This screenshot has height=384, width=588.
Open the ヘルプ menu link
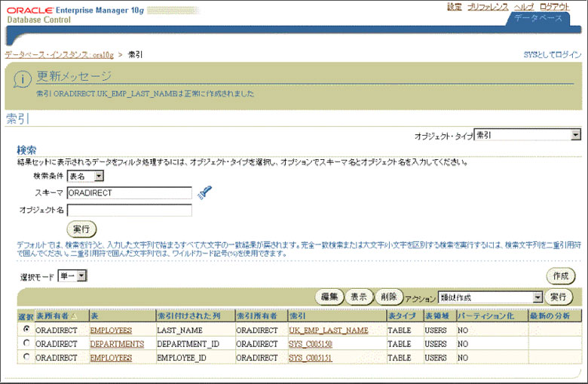[x=523, y=6]
